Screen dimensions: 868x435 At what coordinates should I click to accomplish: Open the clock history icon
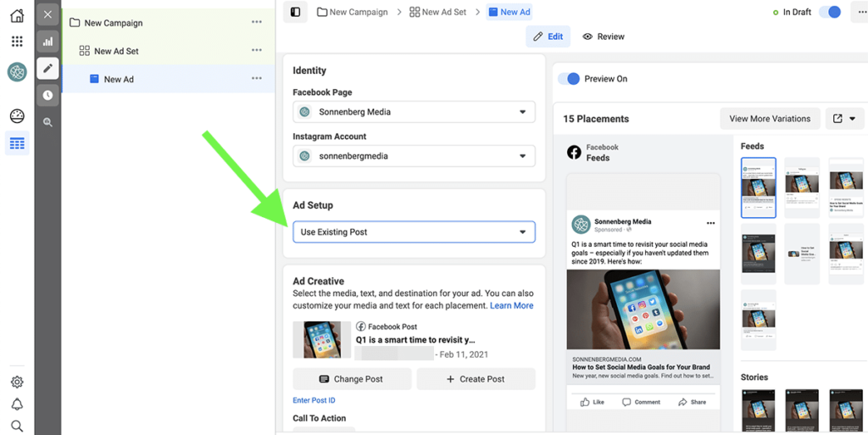[x=47, y=95]
